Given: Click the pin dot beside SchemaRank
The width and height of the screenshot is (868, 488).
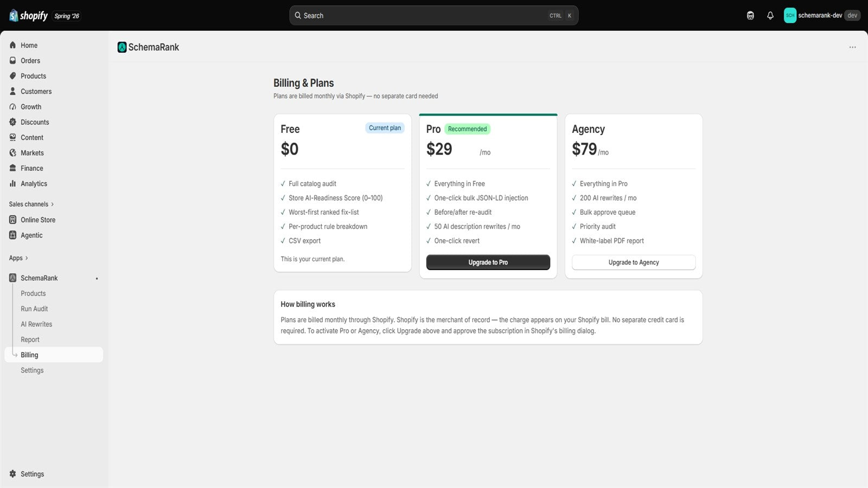Looking at the screenshot, I should click(97, 279).
